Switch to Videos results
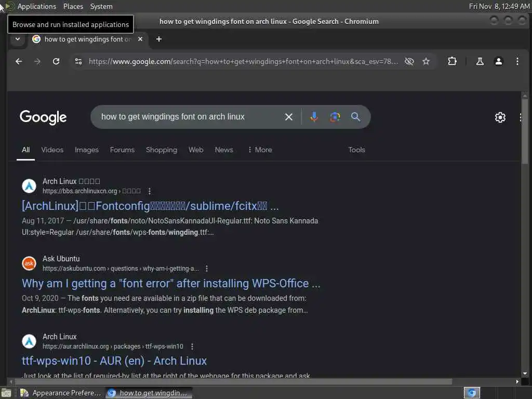The image size is (532, 399). tap(52, 150)
